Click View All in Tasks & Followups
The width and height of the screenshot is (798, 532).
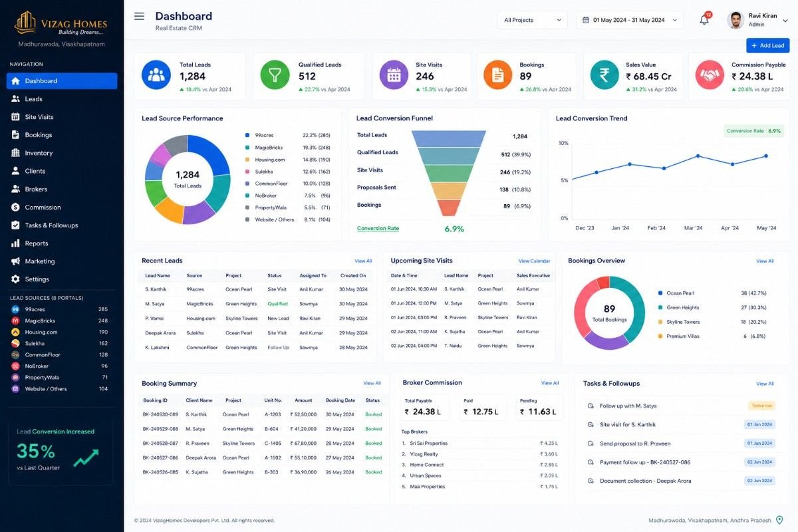point(765,384)
